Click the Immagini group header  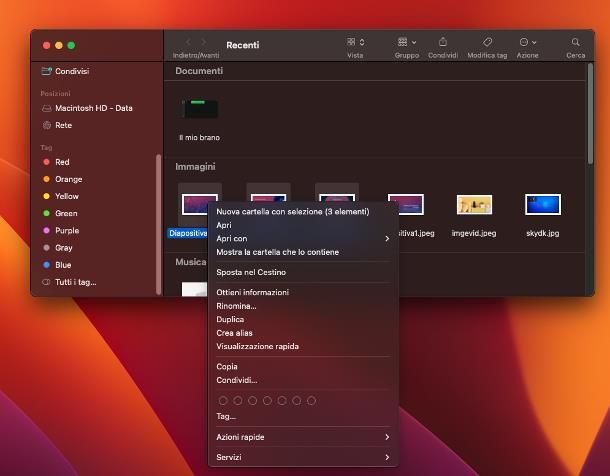point(195,167)
